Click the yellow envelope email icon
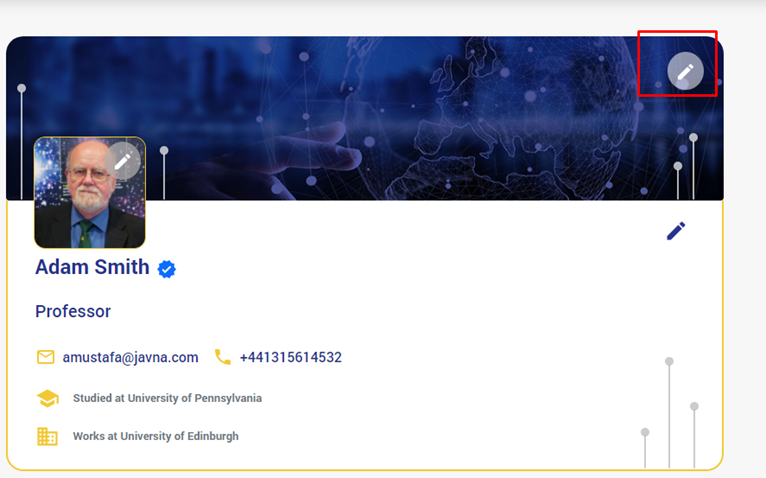This screenshot has width=766, height=478. (46, 357)
